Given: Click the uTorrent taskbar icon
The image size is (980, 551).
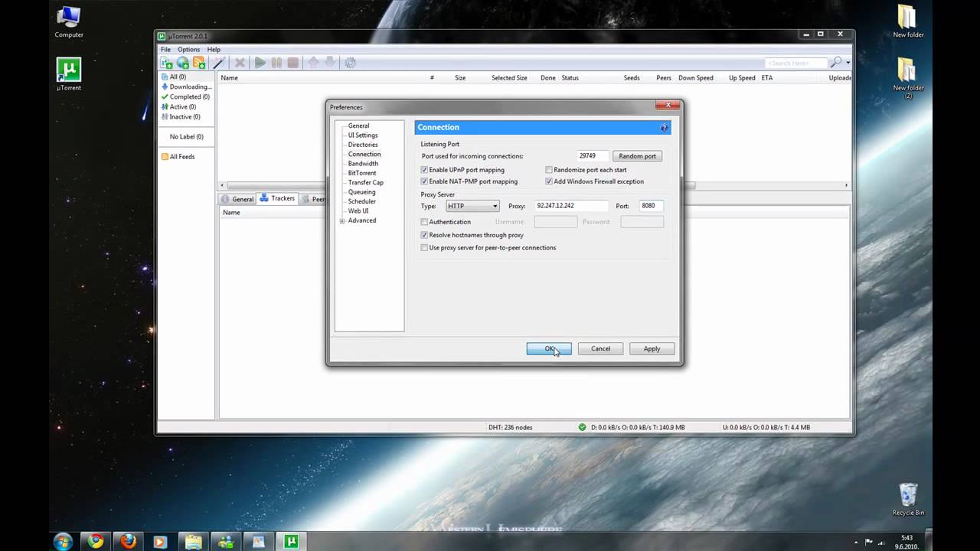Looking at the screenshot, I should pyautogui.click(x=291, y=542).
